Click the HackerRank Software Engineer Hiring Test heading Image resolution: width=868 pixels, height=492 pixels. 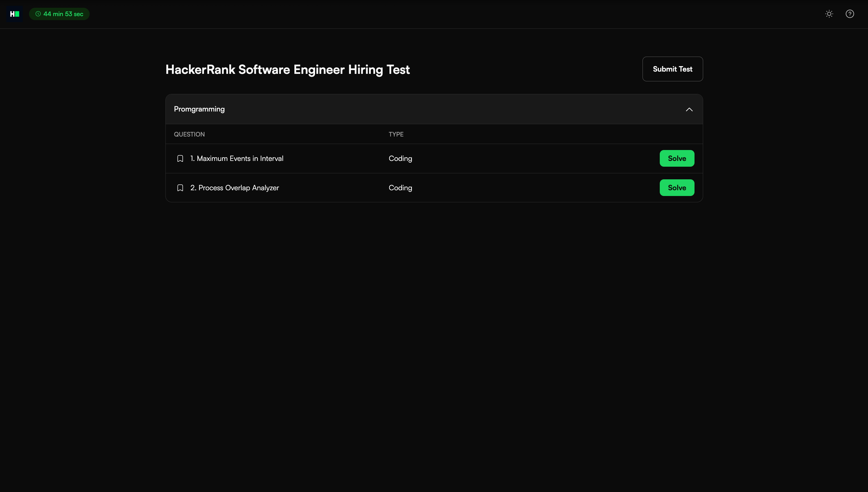[x=288, y=70]
